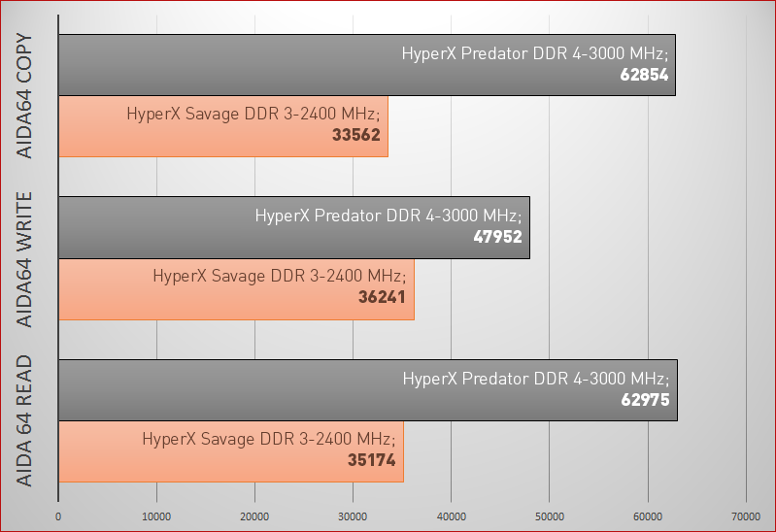Click HyperX Predator label in the WRITE group
776x532 pixels.
pos(388,216)
